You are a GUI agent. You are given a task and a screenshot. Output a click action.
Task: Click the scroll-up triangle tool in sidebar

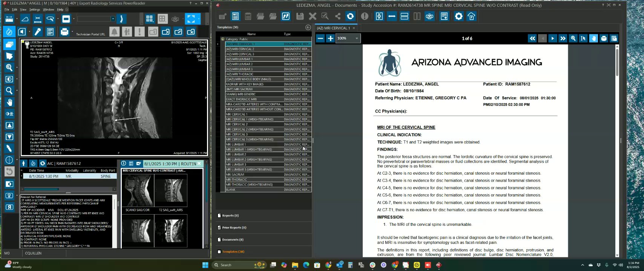pos(9,125)
